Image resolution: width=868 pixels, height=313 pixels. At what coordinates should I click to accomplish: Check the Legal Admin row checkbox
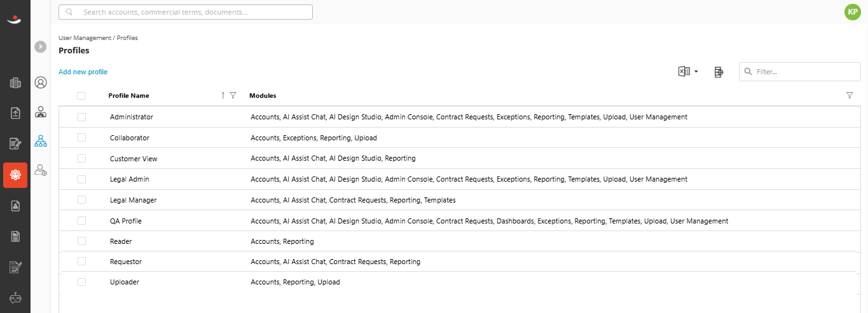(81, 179)
